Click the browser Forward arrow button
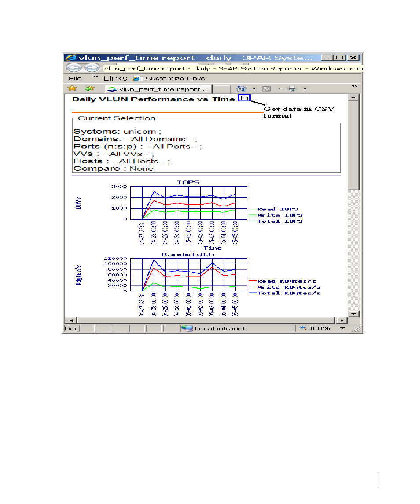Screen dimensions: 420x504 pyautogui.click(x=92, y=68)
